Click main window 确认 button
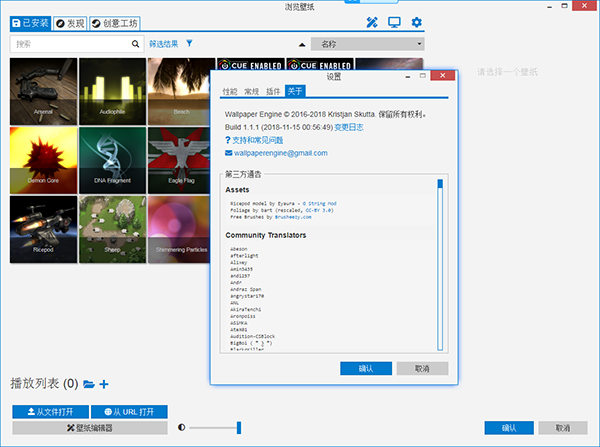 click(509, 428)
